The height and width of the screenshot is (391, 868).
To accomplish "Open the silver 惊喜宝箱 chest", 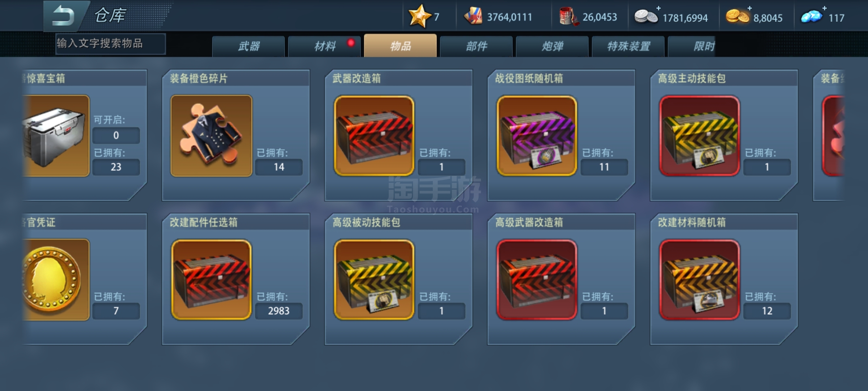I will coord(56,136).
